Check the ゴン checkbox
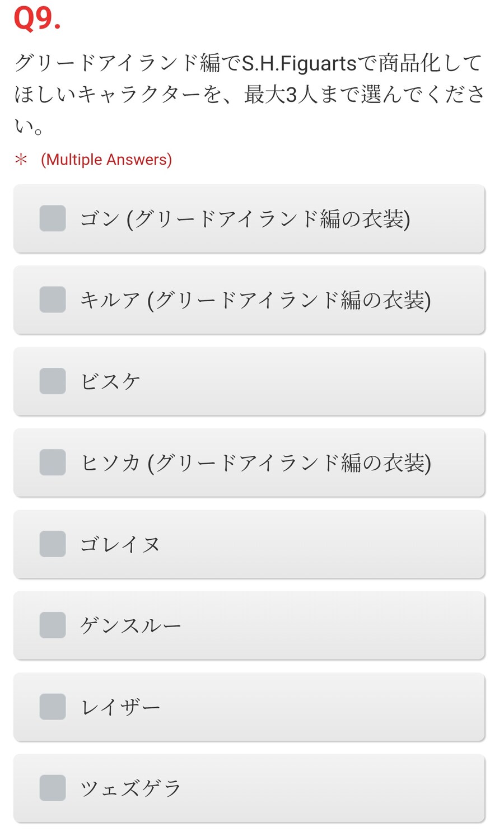504x836 pixels. click(x=53, y=218)
